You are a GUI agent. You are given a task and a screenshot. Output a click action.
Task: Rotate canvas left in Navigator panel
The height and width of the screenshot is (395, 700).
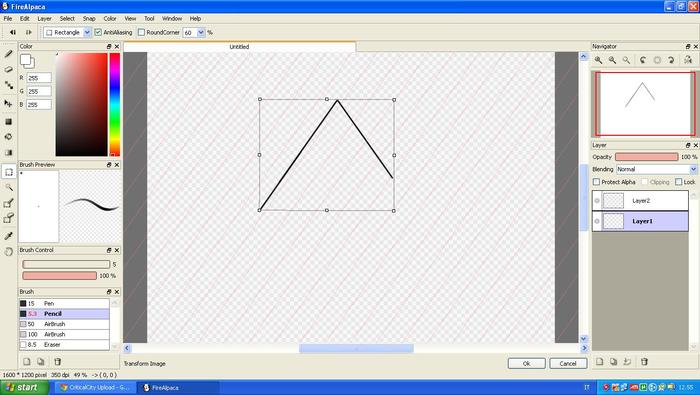tap(643, 60)
